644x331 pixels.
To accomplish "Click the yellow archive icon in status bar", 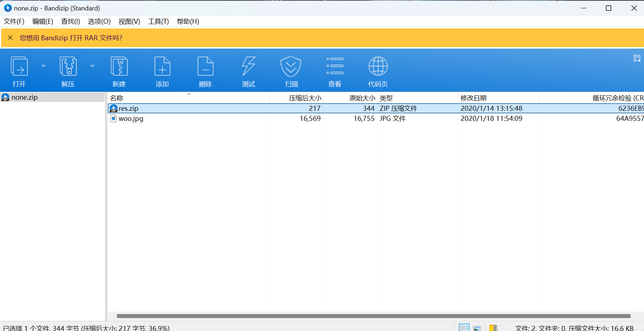I will point(493,328).
